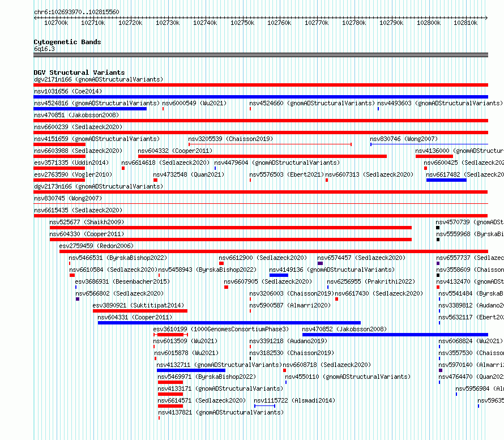Click nsv6608718 (Sedlazeck2020) label
Screen dimensions: 504x440
327,365
